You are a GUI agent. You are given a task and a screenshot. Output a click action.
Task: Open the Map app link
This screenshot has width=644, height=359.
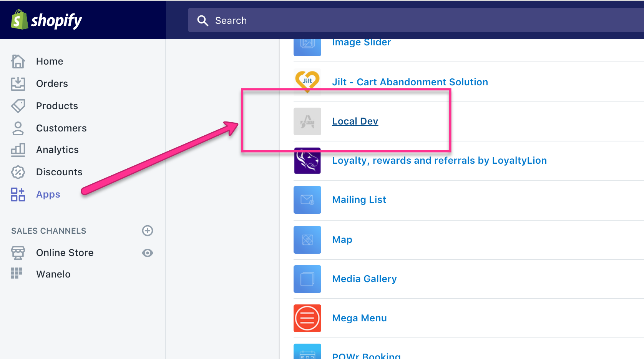click(x=342, y=240)
